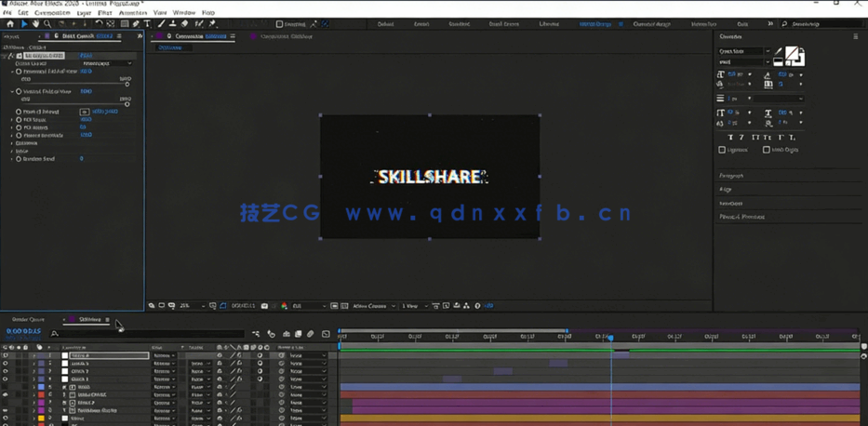Switch to the Libraries workspace

[549, 24]
